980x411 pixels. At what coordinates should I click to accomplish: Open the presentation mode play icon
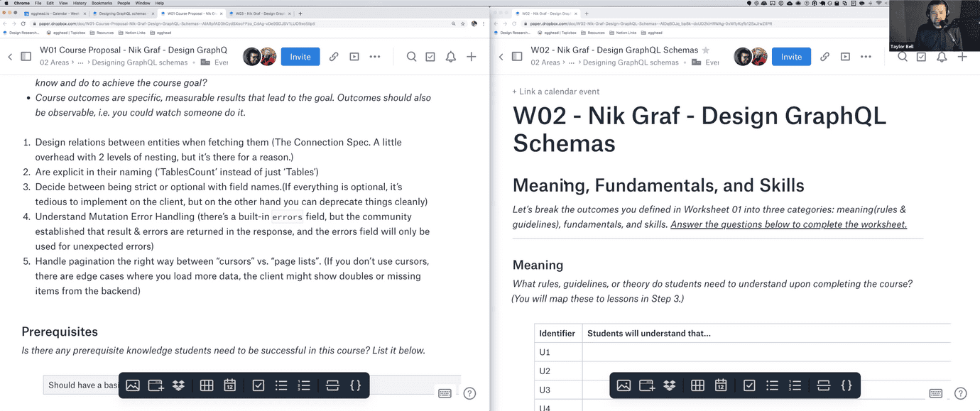pos(354,56)
